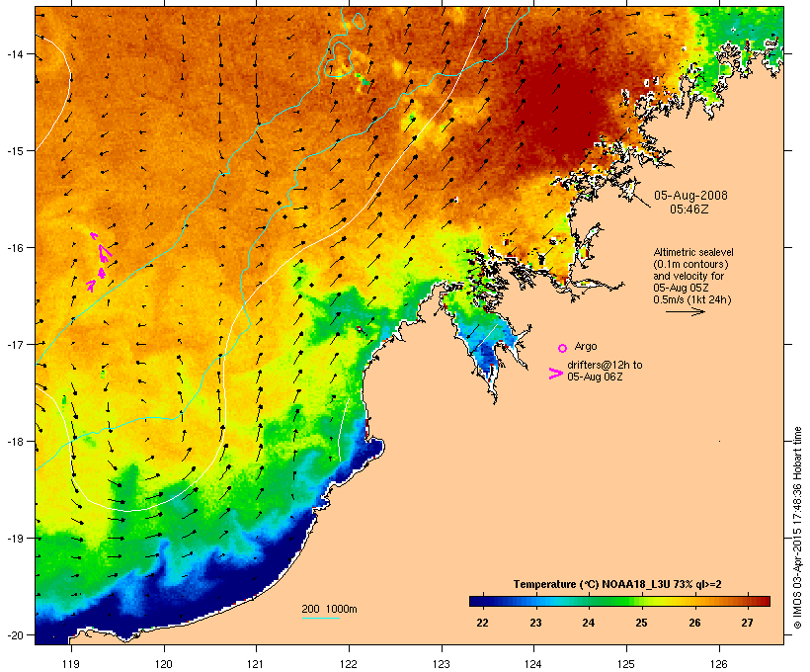Click the latitude label -17
The image size is (810, 672).
coord(14,344)
